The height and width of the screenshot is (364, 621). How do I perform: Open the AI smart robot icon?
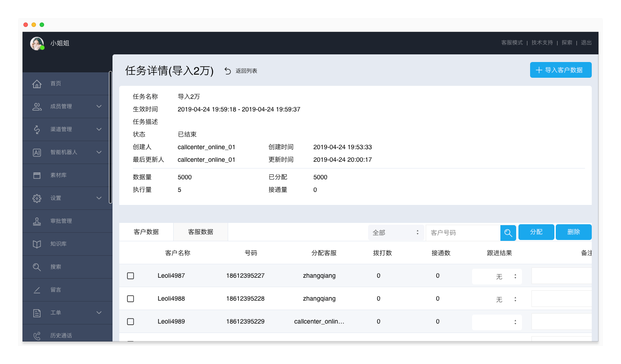pyautogui.click(x=37, y=152)
